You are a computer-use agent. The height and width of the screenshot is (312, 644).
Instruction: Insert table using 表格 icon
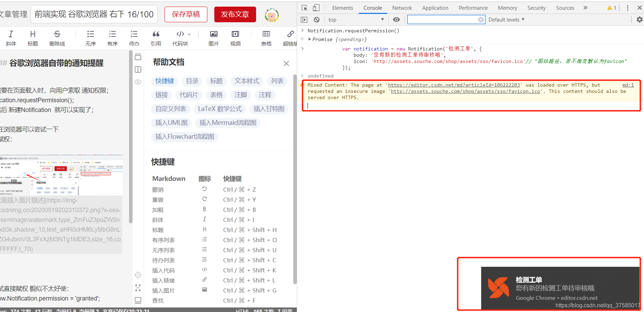click(266, 38)
